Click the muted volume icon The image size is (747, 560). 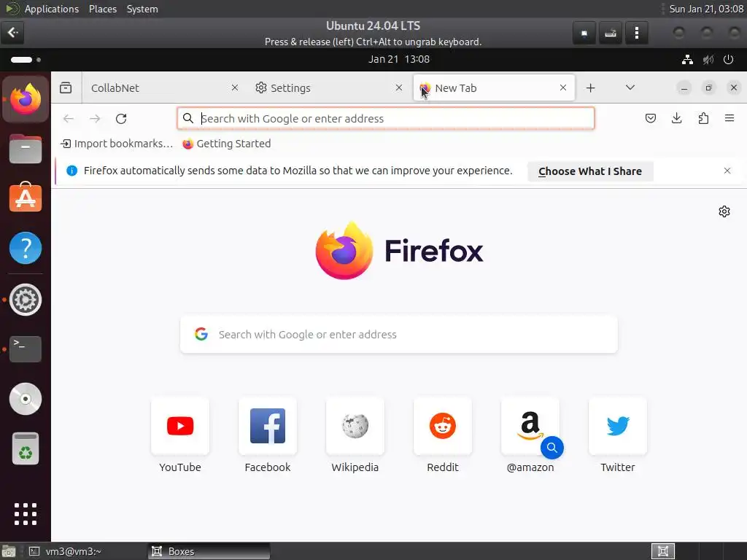pos(708,60)
